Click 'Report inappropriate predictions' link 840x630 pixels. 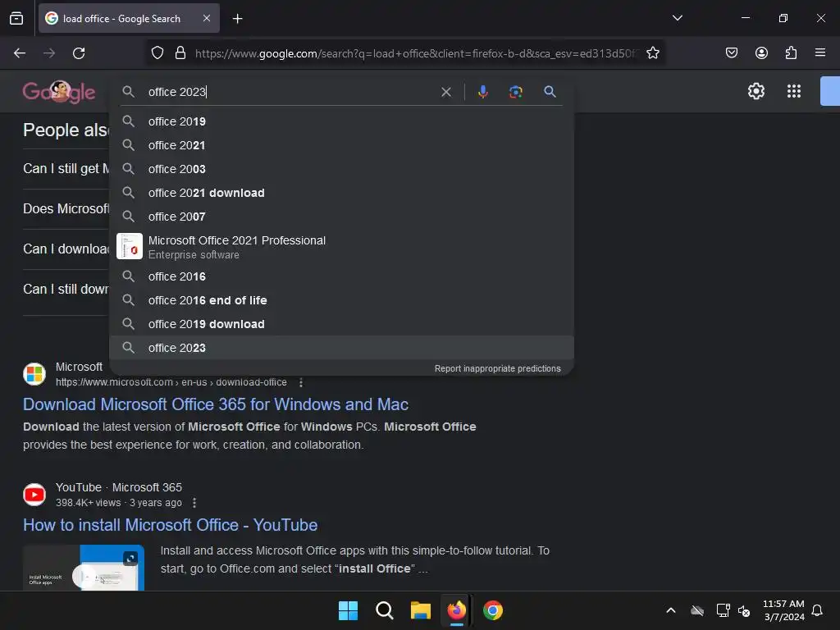click(497, 368)
